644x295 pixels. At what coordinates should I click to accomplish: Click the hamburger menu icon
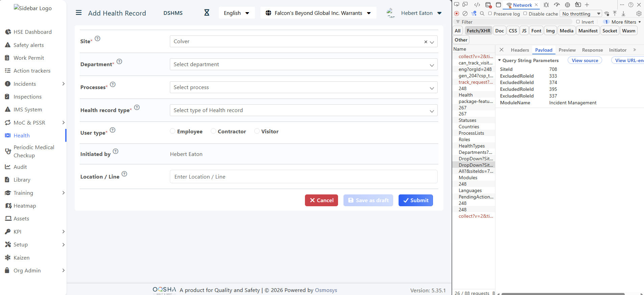(x=79, y=13)
